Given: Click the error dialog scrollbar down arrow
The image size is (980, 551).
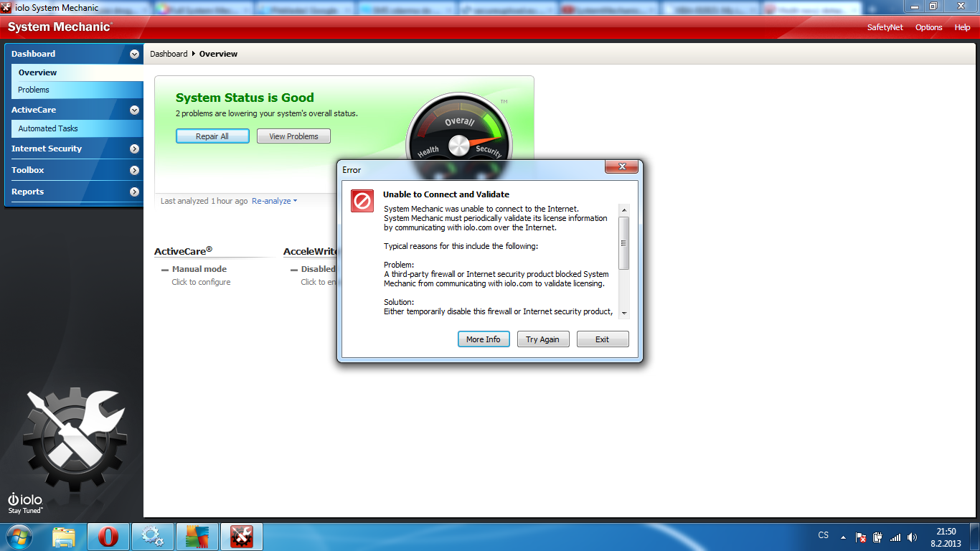Looking at the screenshot, I should (x=624, y=313).
